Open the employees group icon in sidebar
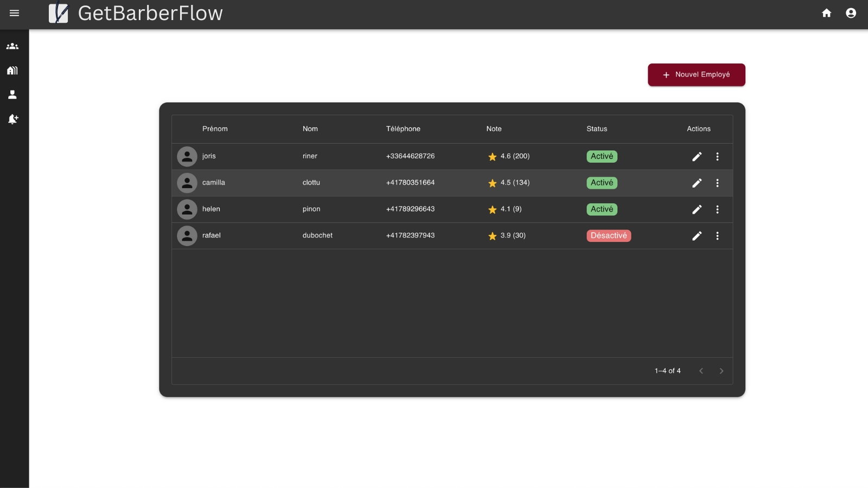The width and height of the screenshot is (868, 488). [12, 46]
